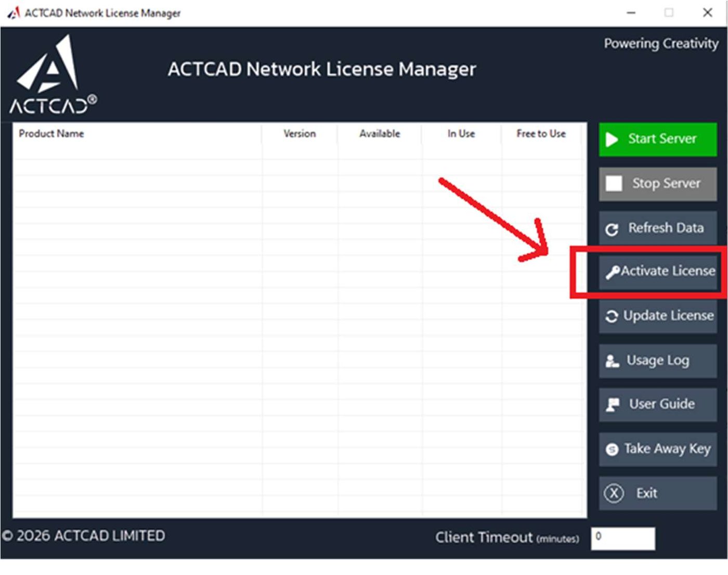The width and height of the screenshot is (728, 575).
Task: Click the circled X Exit icon
Action: click(x=614, y=493)
